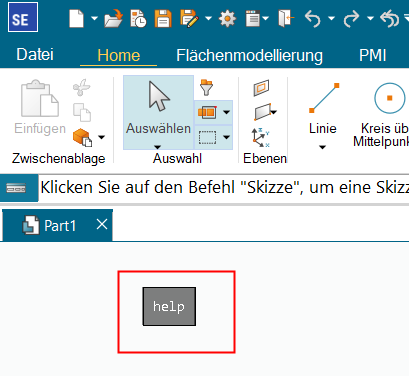Viewport: 409px width, 376px height.
Task: Open recent documents icon with clock
Action: (138, 18)
